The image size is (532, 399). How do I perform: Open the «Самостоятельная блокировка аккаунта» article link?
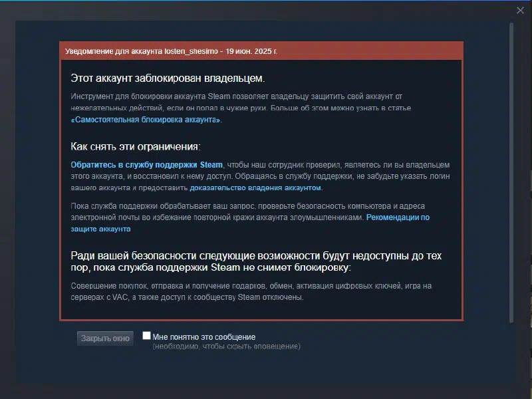coord(146,120)
